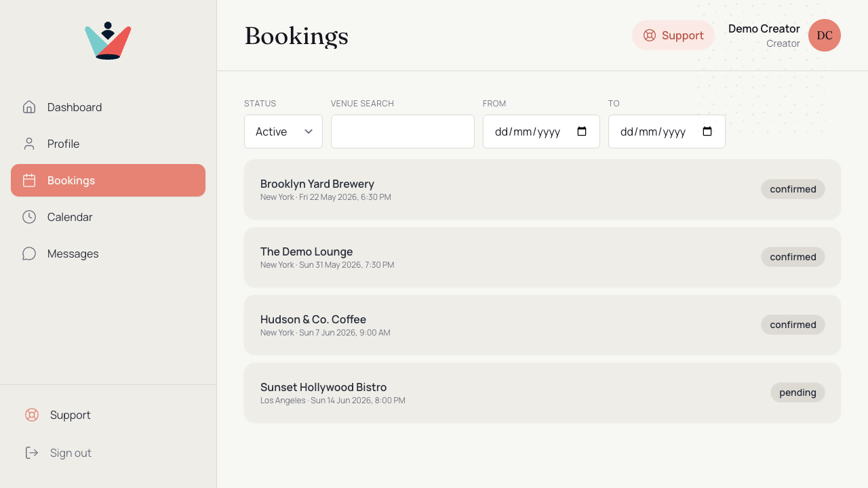Open the Hudson & Co. Coffee booking
Screen dimensions: 868x488
[542, 325]
